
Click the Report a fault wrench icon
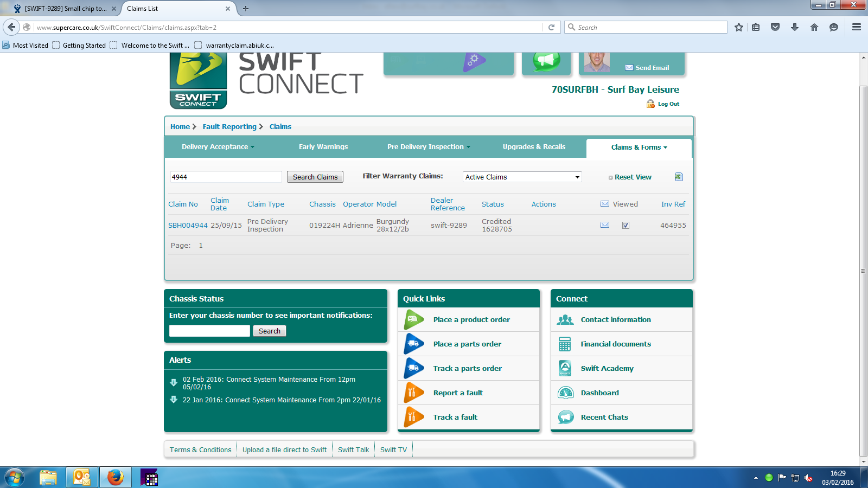coord(413,393)
